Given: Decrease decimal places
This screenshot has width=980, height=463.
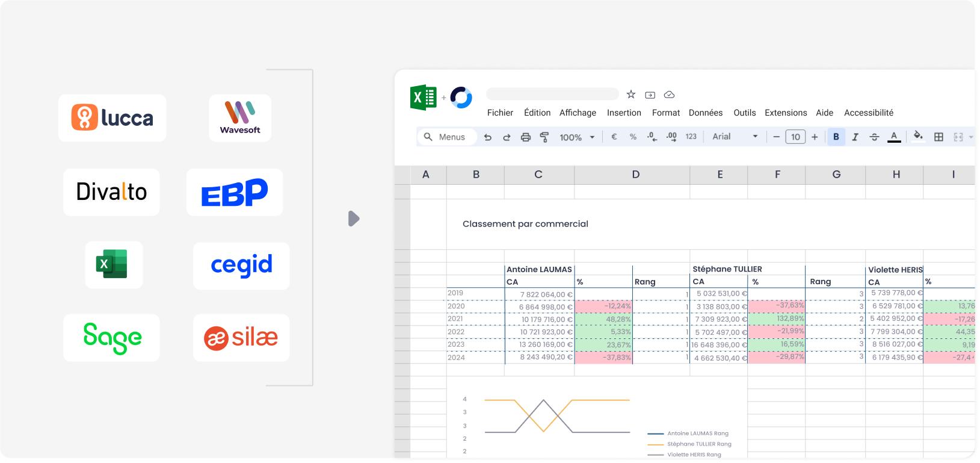Looking at the screenshot, I should 652,137.
